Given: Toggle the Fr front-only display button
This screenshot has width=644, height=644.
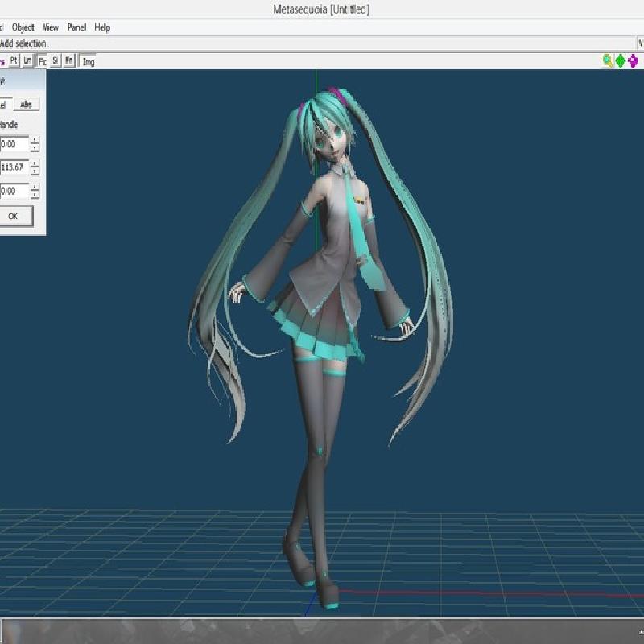Looking at the screenshot, I should [68, 61].
